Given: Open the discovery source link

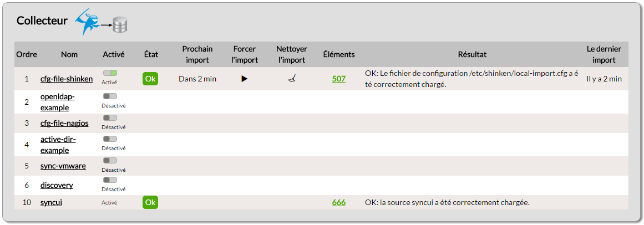Looking at the screenshot, I should coord(57,185).
